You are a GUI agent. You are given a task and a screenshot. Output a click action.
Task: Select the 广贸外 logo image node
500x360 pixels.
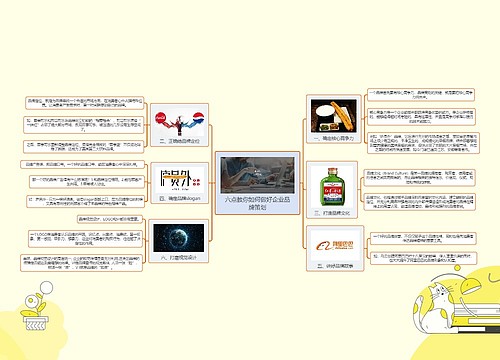point(179,179)
